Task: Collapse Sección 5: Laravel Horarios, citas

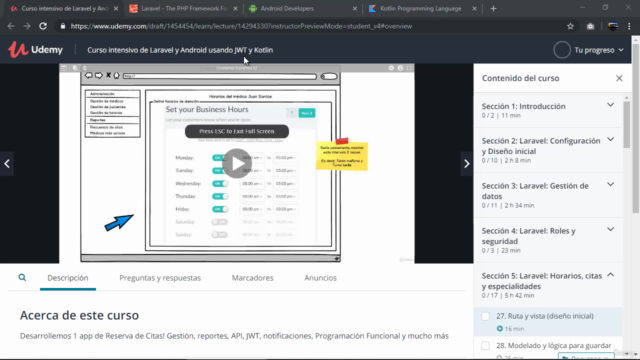Action: (610, 275)
